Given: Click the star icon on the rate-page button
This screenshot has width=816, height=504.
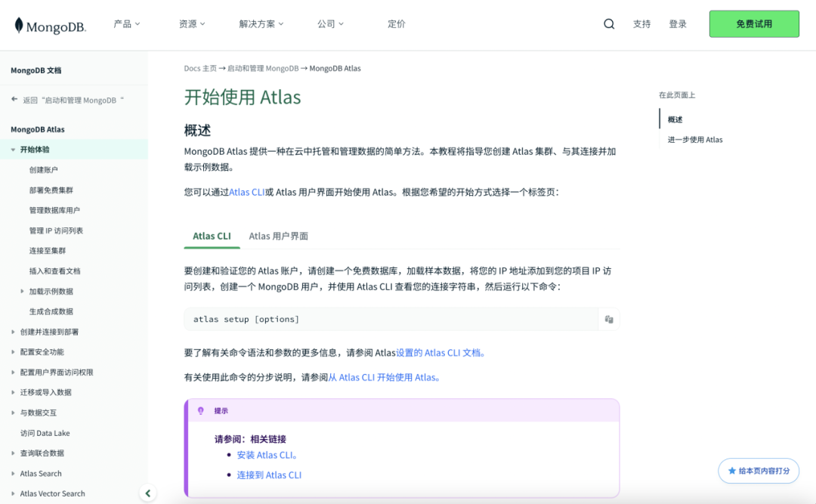Looking at the screenshot, I should 731,471.
